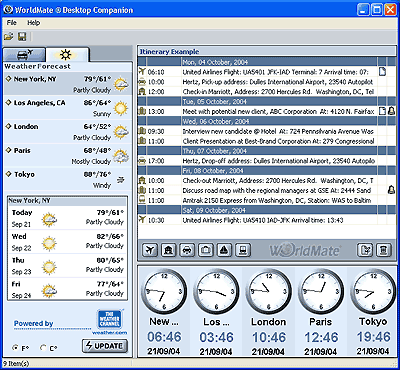Add a cruise with the sailboat button

coord(224,250)
